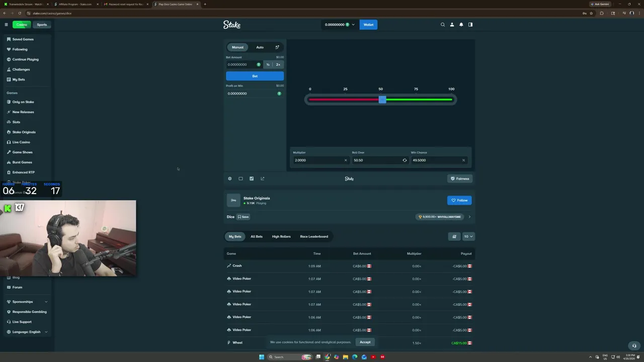Viewport: 644px width, 362px height.
Task: Click the Roll Over swap icon
Action: (x=405, y=160)
